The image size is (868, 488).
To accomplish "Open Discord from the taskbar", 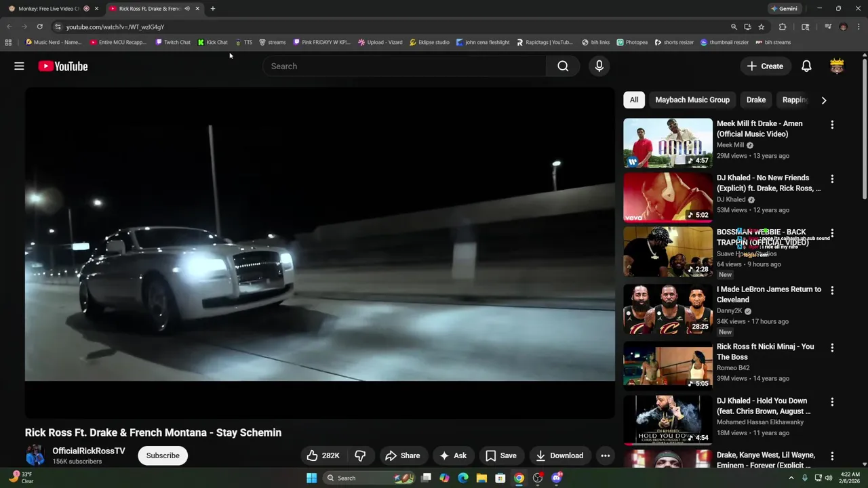I will [557, 478].
